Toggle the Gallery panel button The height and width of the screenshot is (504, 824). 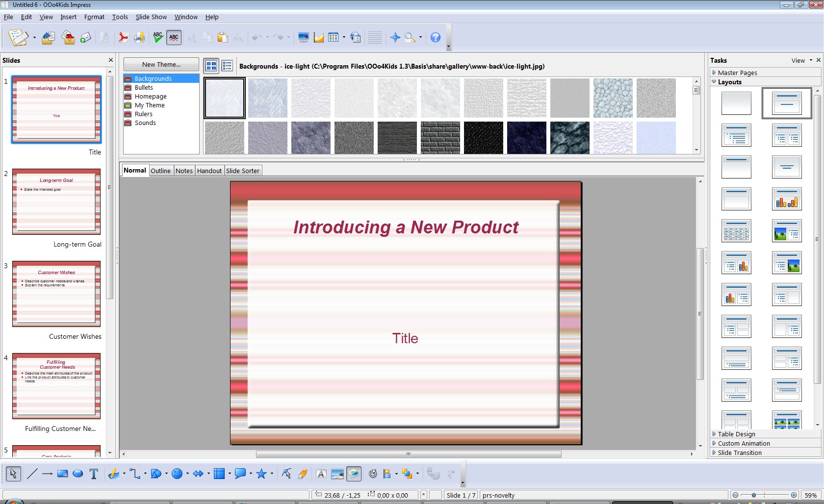[x=354, y=474]
